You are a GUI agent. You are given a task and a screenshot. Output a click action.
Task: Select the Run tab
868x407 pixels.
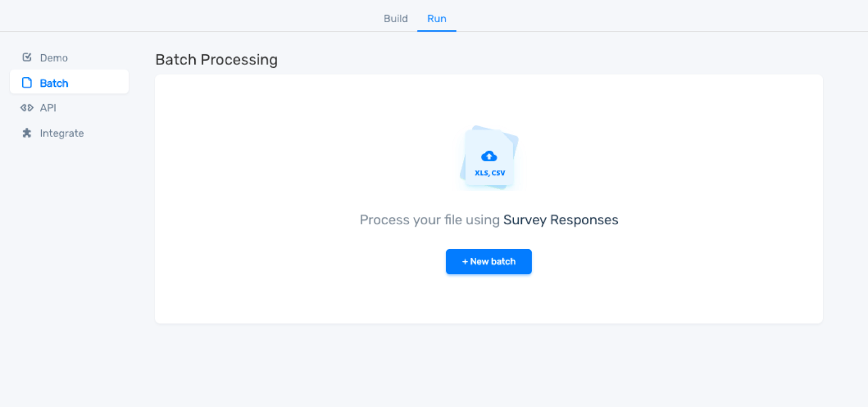436,18
